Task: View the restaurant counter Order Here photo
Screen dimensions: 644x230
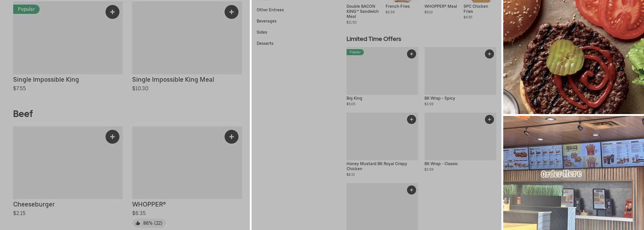Action: click(x=573, y=173)
